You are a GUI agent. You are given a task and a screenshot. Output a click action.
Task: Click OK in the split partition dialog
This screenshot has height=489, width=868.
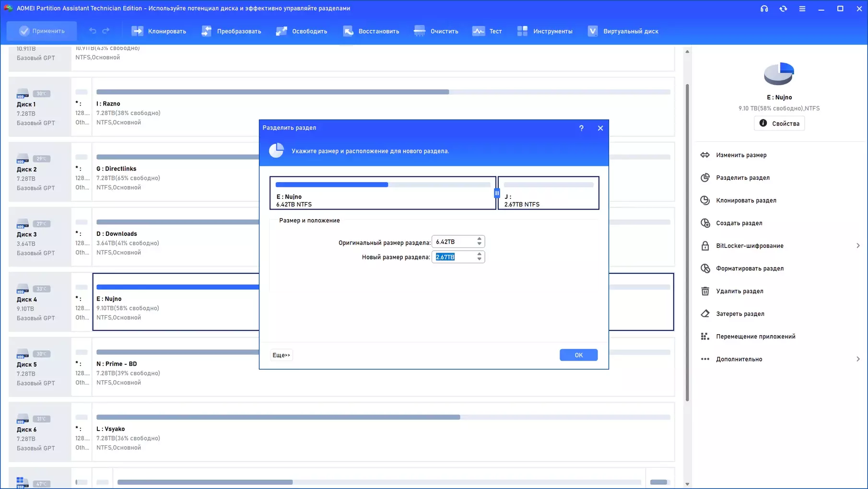pyautogui.click(x=578, y=355)
